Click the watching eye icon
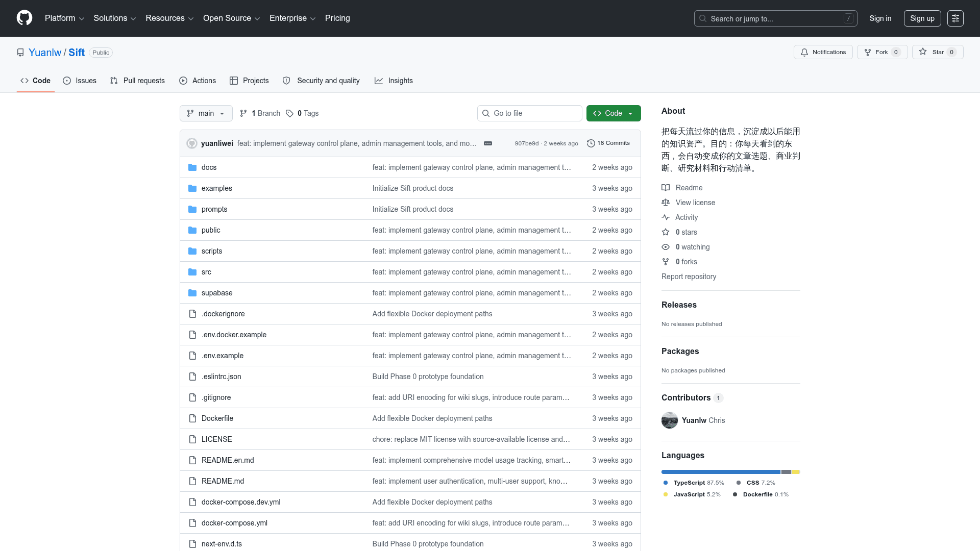This screenshot has height=551, width=980. [x=666, y=247]
